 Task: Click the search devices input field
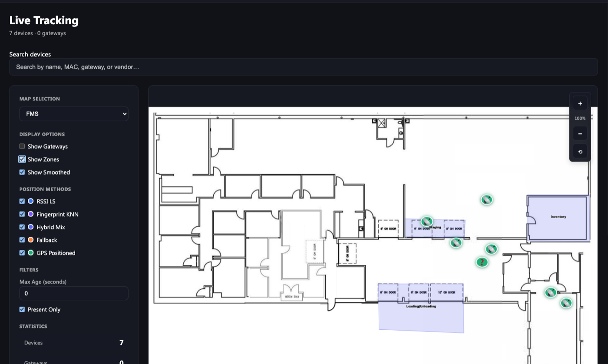point(304,66)
